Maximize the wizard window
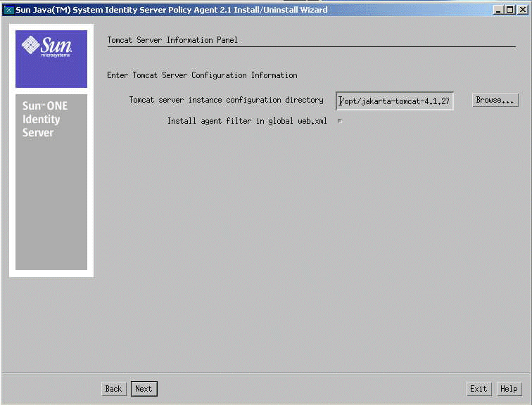This screenshot has width=532, height=405. (x=510, y=10)
